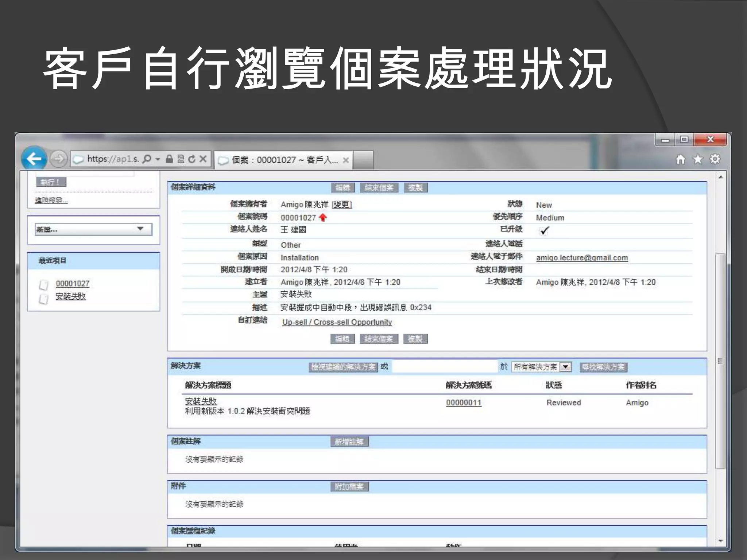747x560 pixels.
Task: Click the Up-sell / Cross-sell Opportunity link
Action: click(337, 322)
